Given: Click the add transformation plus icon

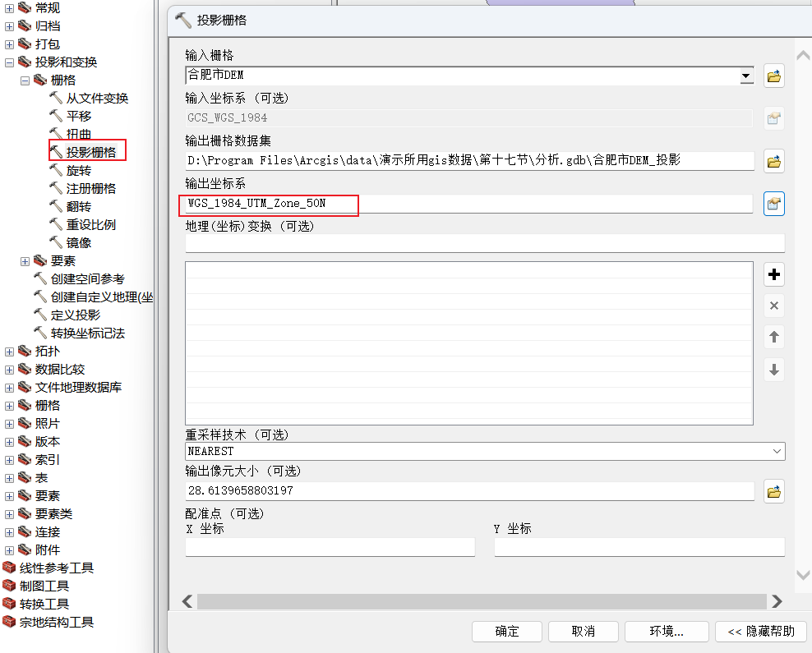Looking at the screenshot, I should [x=773, y=274].
